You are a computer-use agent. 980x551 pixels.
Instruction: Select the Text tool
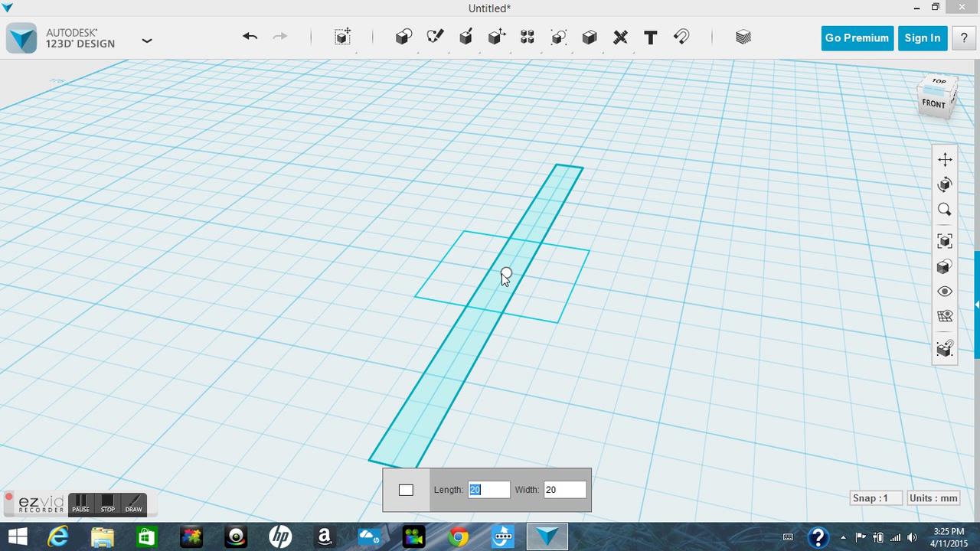point(651,37)
